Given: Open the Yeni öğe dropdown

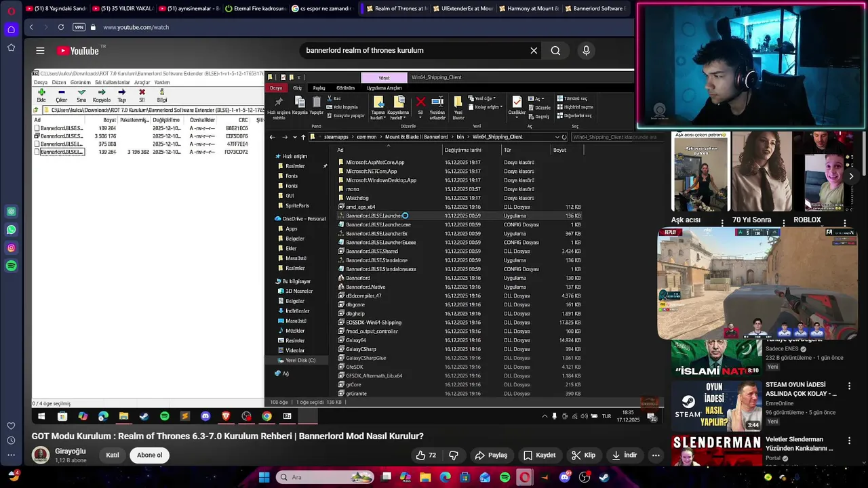Looking at the screenshot, I should (482, 98).
